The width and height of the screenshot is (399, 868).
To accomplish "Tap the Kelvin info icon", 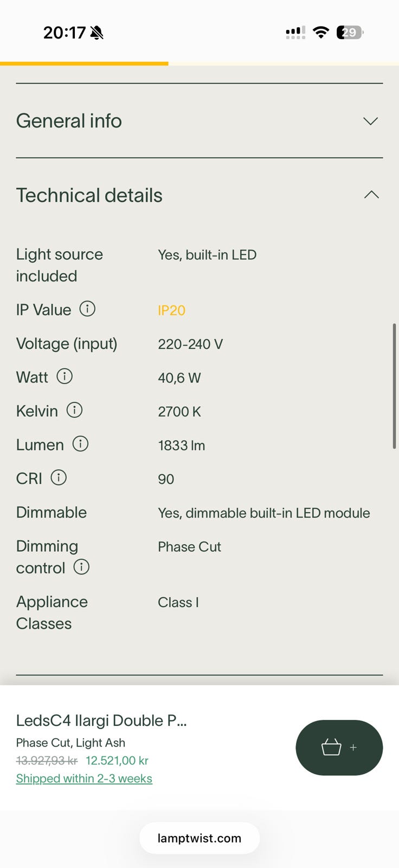I will pos(74,410).
